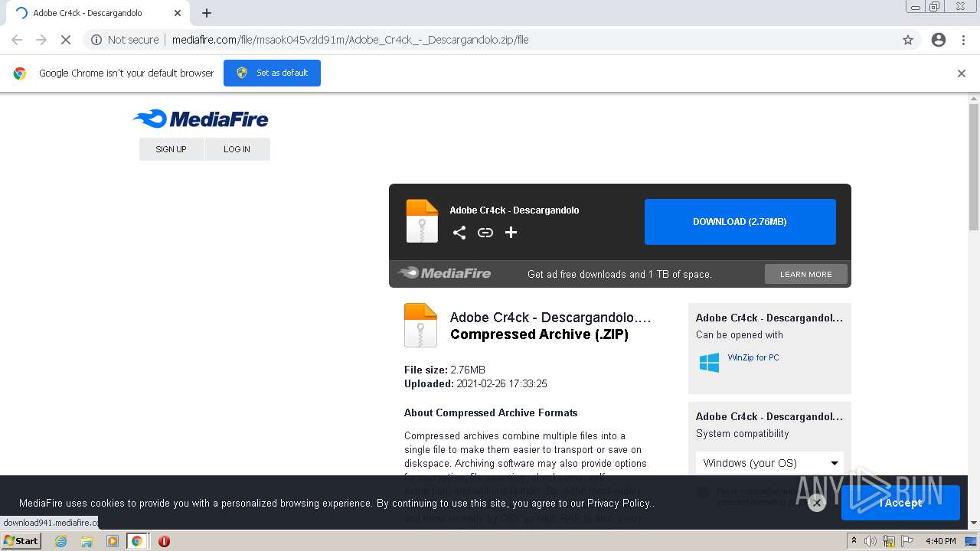This screenshot has width=980, height=551.
Task: Open Internet Explorer from the taskbar
Action: click(60, 541)
